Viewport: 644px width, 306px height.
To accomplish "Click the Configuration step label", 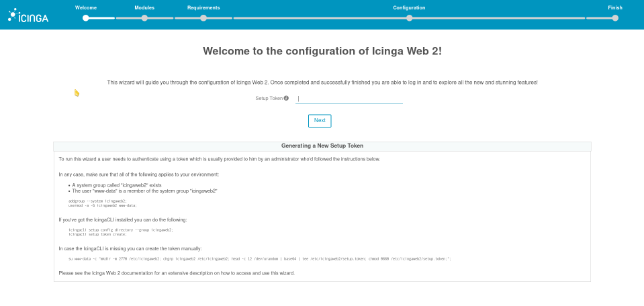I will click(409, 8).
